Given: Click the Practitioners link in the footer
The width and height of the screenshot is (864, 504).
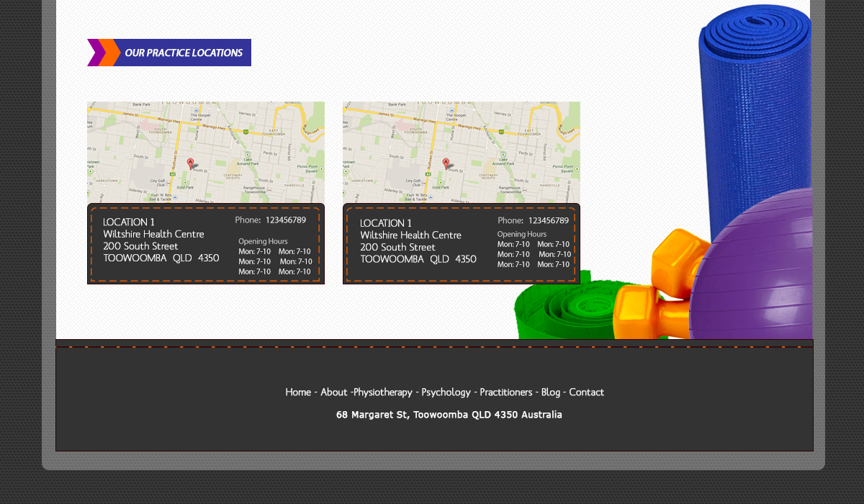Looking at the screenshot, I should click(x=506, y=392).
